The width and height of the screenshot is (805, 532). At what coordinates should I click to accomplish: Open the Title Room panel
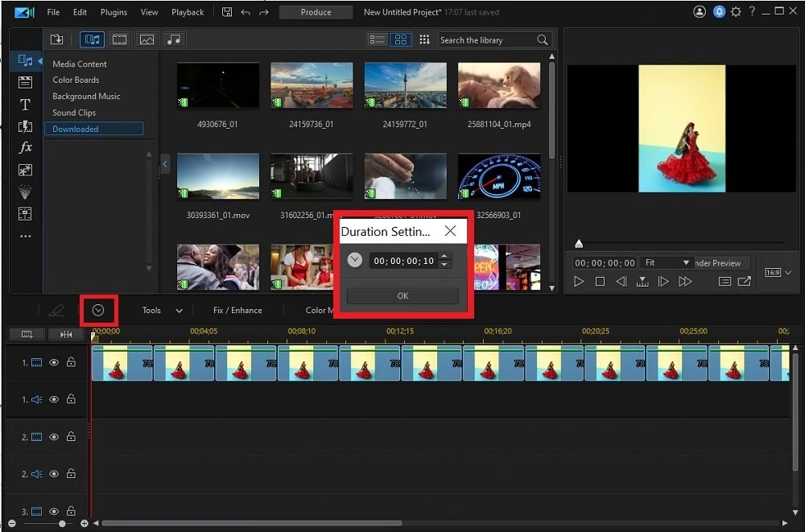(x=26, y=105)
